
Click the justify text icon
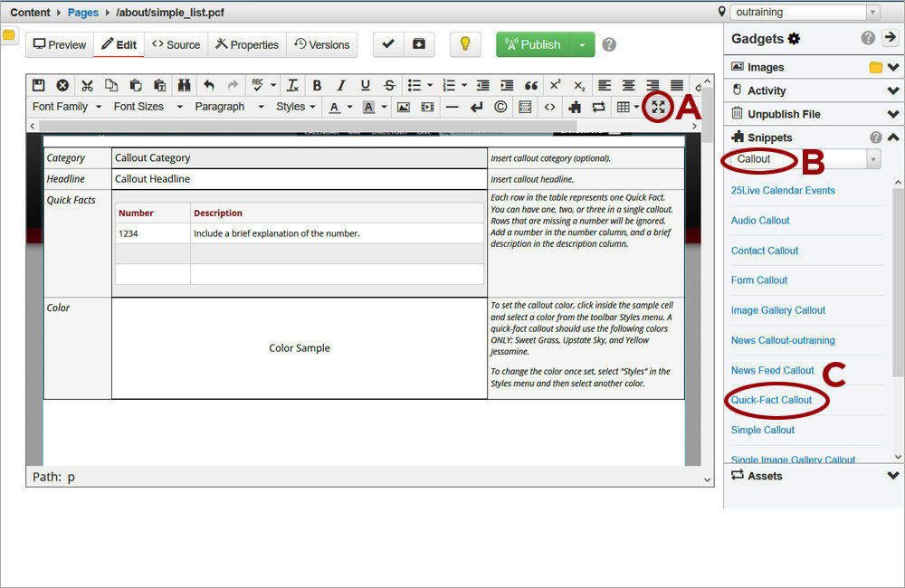click(x=677, y=85)
